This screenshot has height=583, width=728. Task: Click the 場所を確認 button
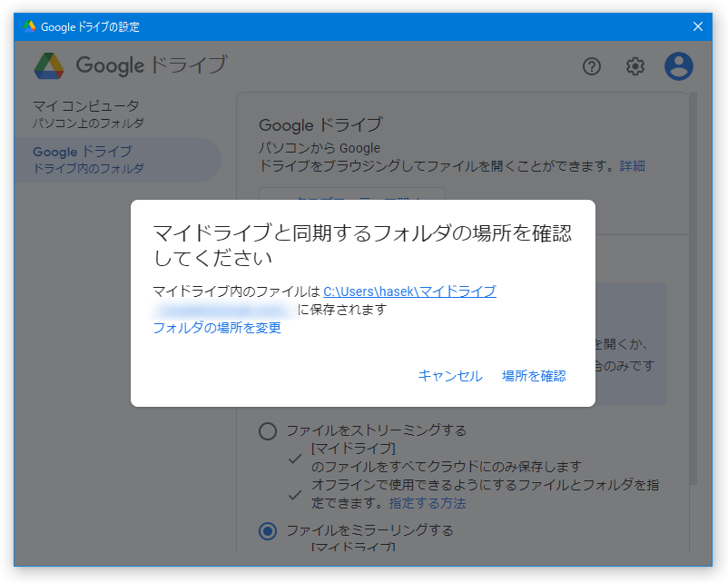point(534,376)
